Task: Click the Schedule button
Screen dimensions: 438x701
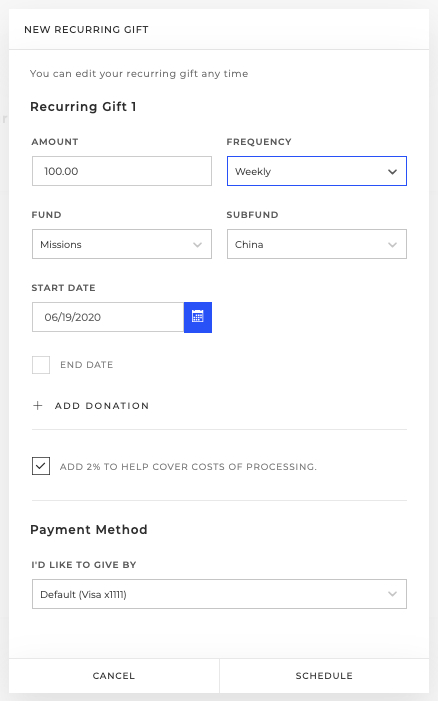Action: tap(324, 676)
